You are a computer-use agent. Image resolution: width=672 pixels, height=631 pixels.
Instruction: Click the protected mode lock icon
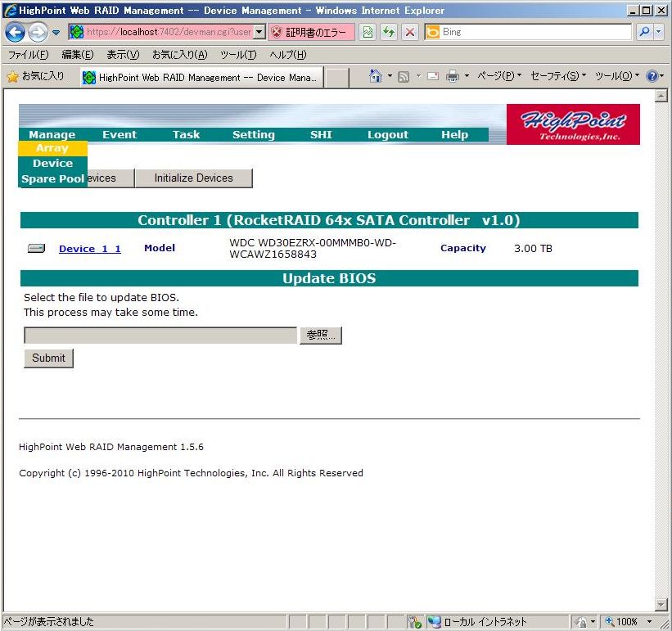click(x=582, y=621)
